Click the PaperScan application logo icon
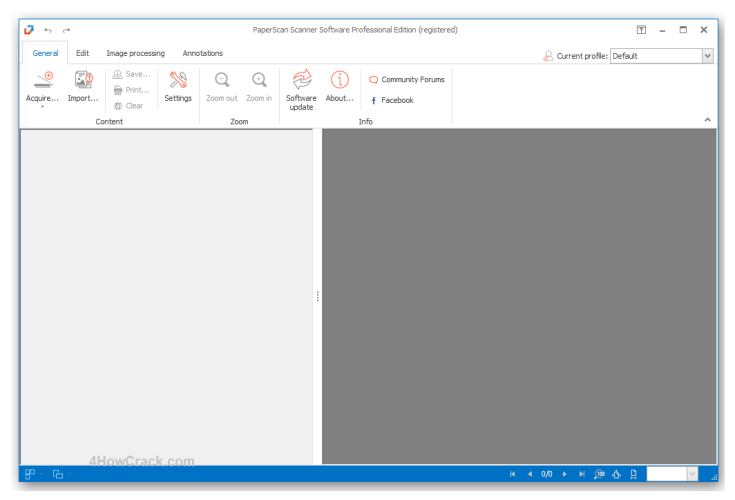Screen dimensions: 735x500 (x=29, y=30)
